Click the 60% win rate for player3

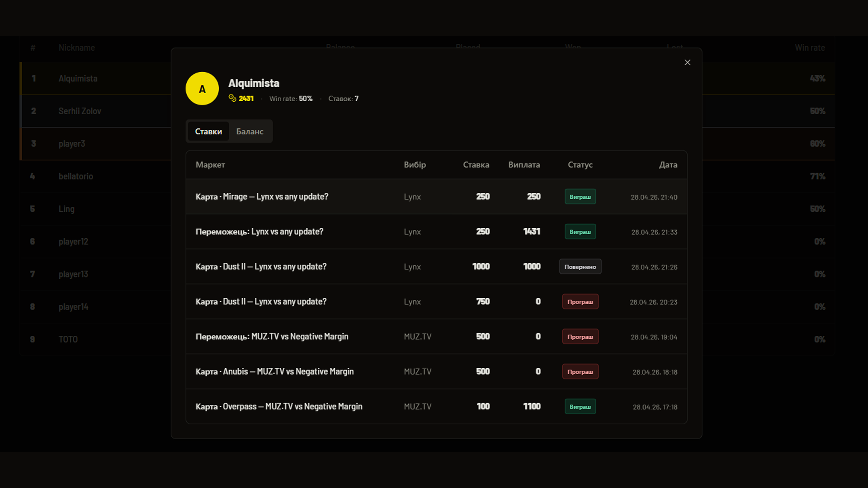[817, 144]
